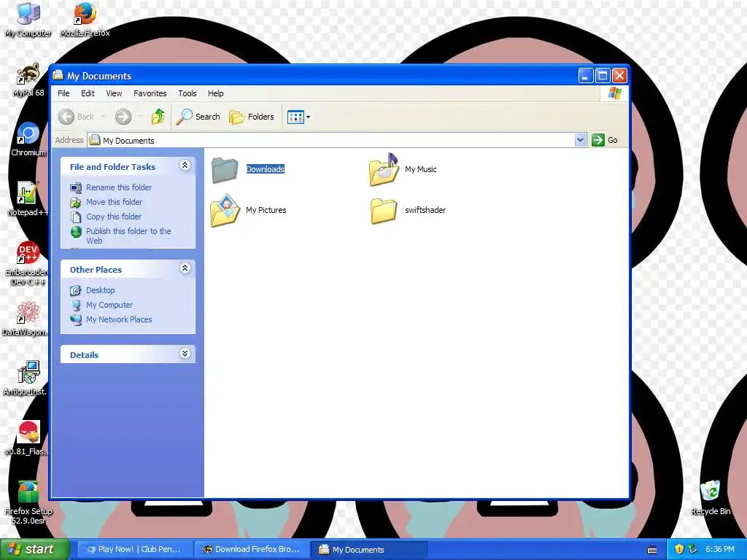This screenshot has height=560, width=747.
Task: Click the security shield tray icon
Action: pos(679,549)
